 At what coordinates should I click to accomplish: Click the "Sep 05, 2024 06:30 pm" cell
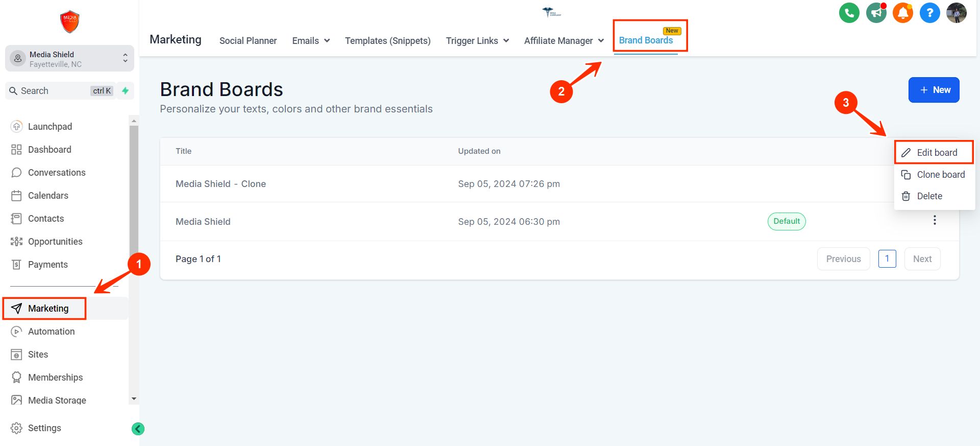509,222
